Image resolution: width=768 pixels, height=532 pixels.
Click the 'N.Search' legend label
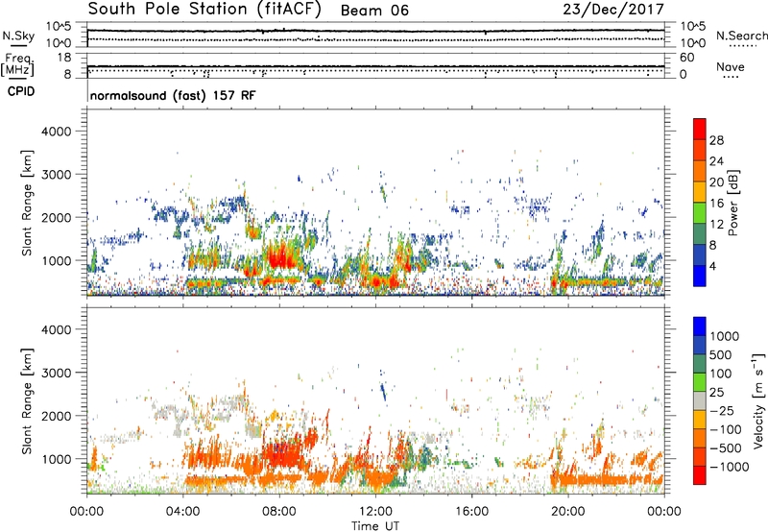coord(741,36)
